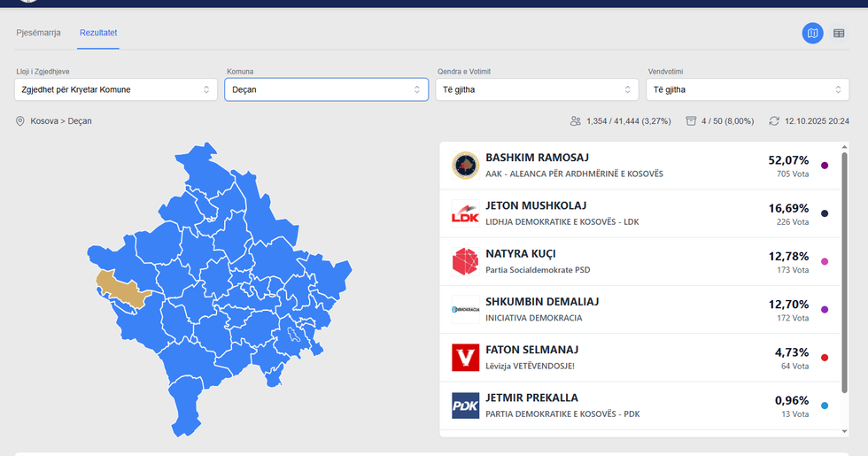Click the refresh icon beside timestamp
This screenshot has height=456, width=868.
(774, 121)
